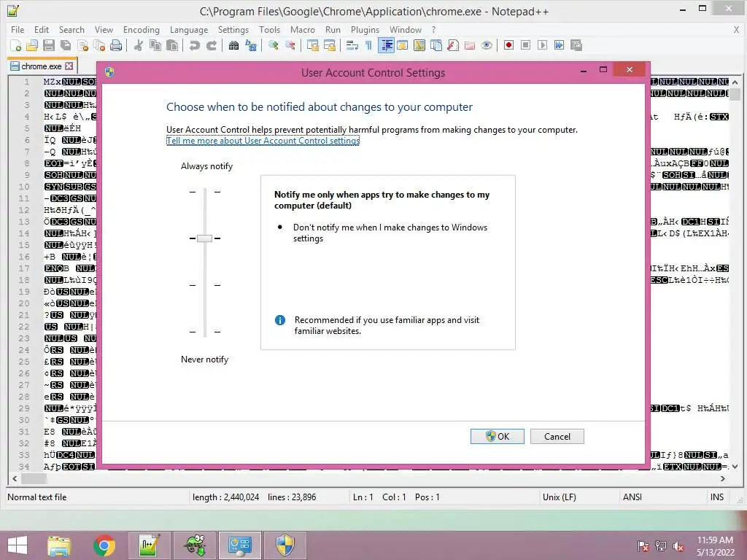Click the Paste clipboard icon

[x=172, y=45]
